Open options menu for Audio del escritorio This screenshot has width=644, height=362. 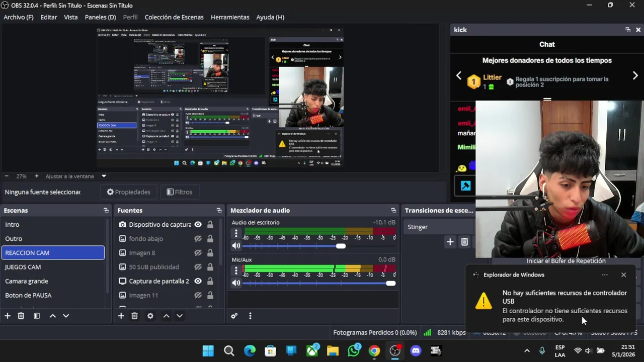[236, 233]
